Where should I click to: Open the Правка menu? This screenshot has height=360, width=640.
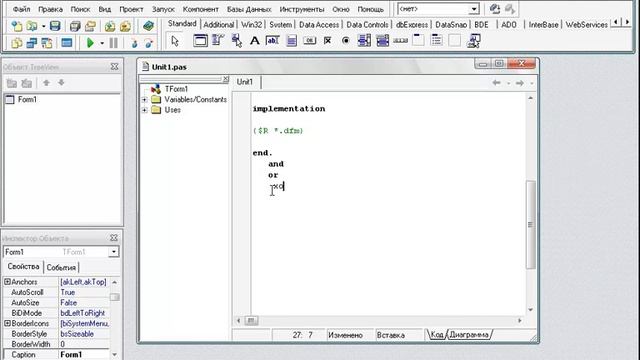[x=50, y=9]
